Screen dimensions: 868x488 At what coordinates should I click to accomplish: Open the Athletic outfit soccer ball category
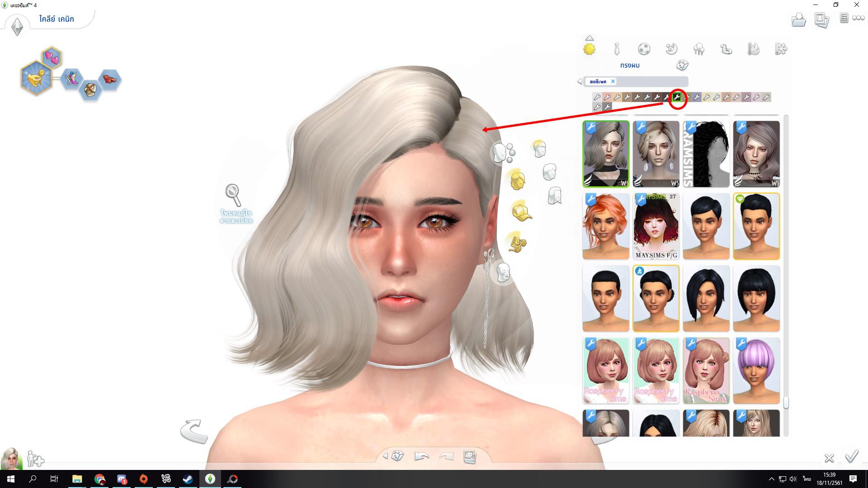(644, 49)
